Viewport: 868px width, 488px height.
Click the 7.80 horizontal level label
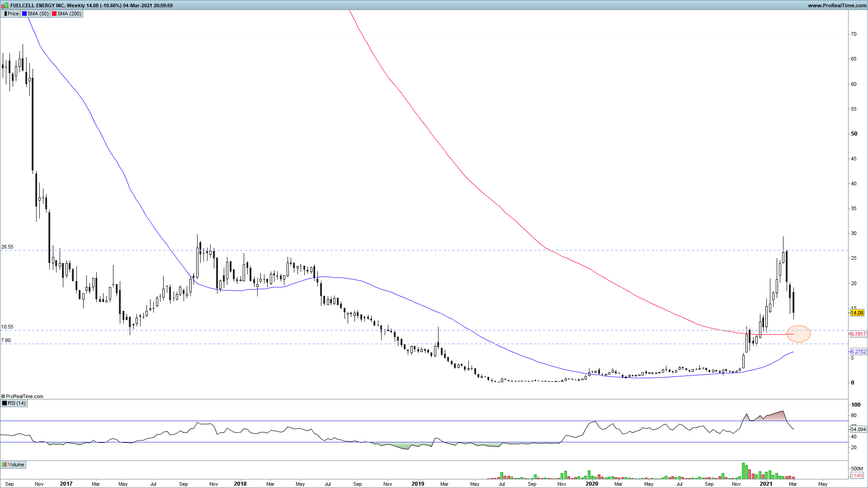[x=6, y=340]
